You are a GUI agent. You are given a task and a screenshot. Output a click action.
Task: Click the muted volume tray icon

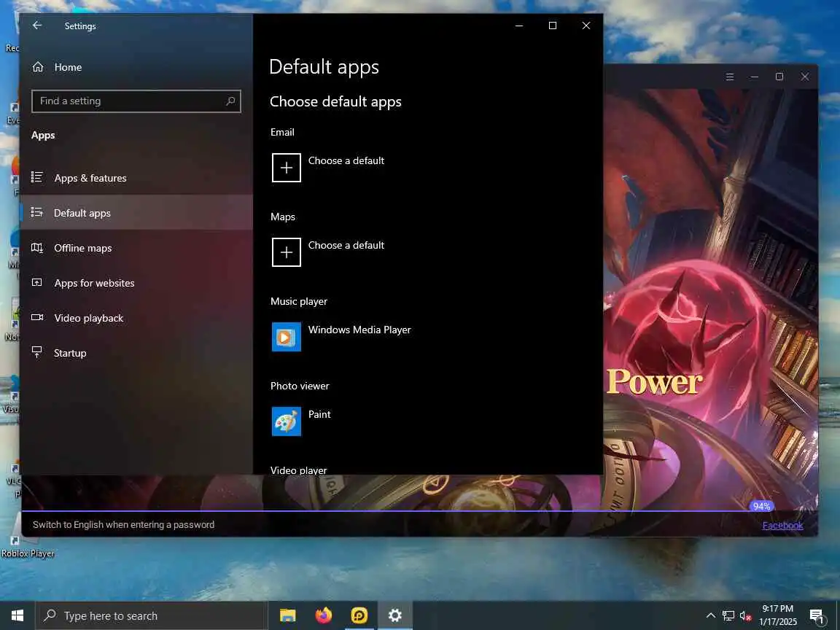coord(745,615)
